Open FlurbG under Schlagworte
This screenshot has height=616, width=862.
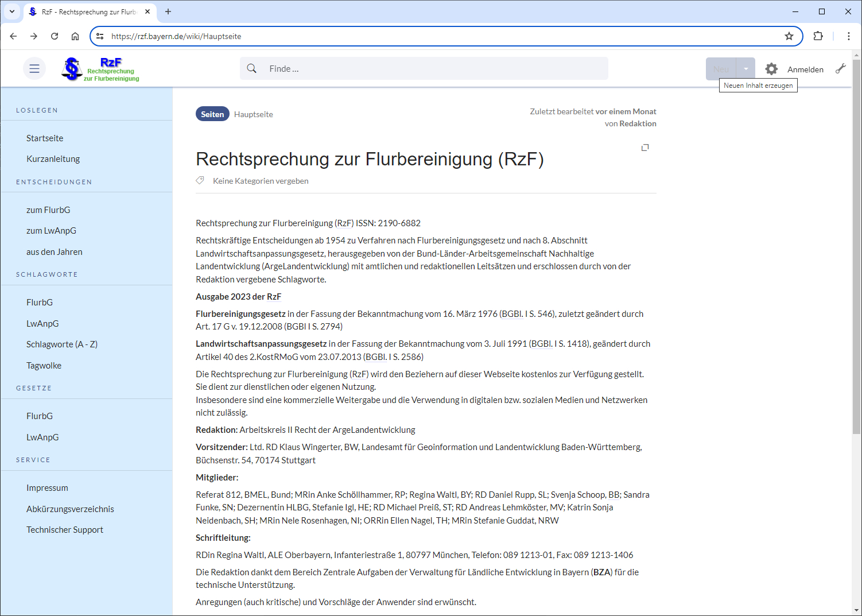[x=40, y=303]
